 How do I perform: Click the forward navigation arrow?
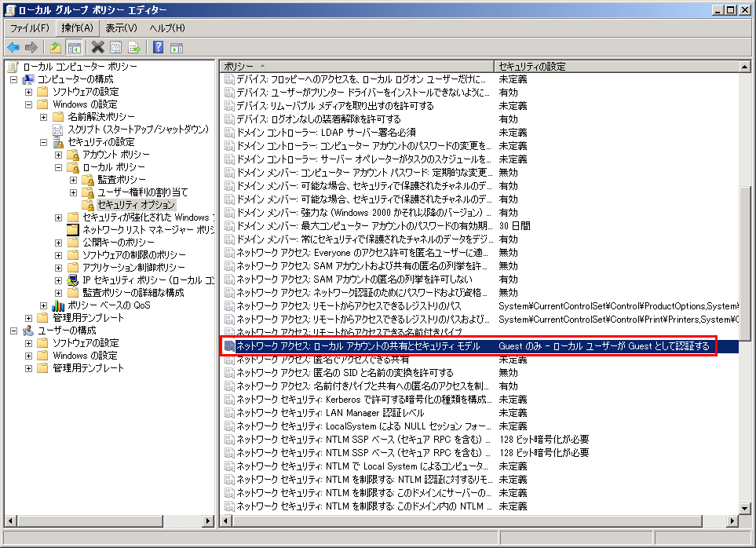tap(30, 47)
